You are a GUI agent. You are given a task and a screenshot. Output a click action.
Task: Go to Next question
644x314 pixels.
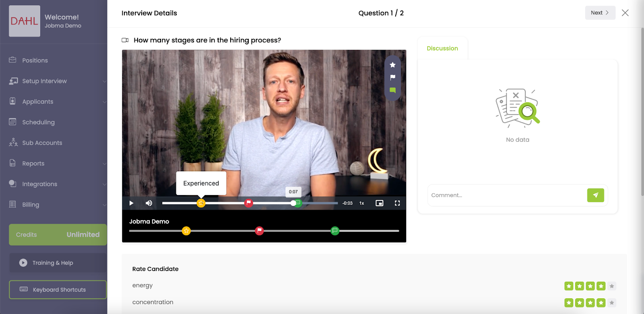(x=600, y=13)
